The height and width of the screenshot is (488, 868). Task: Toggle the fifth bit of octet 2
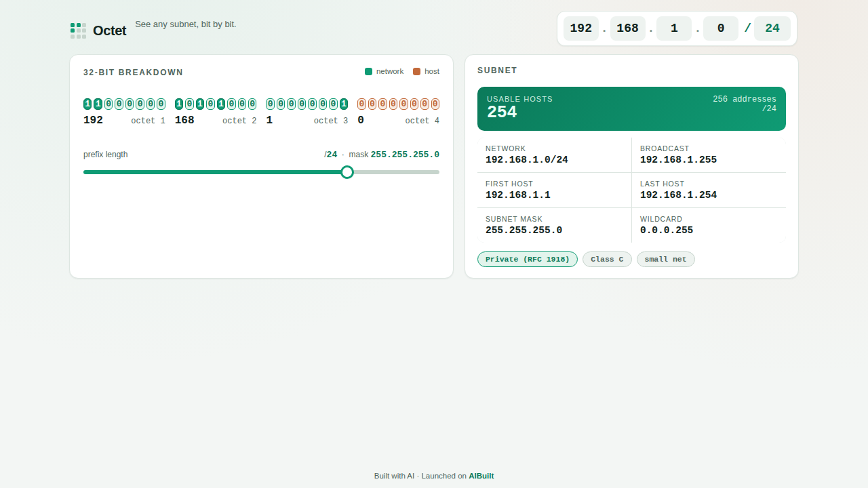[221, 104]
